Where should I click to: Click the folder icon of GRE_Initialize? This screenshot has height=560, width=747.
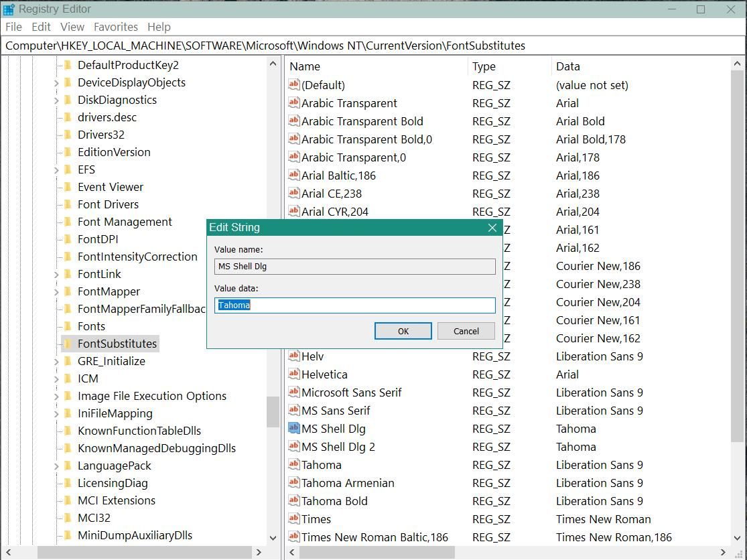pyautogui.click(x=68, y=361)
